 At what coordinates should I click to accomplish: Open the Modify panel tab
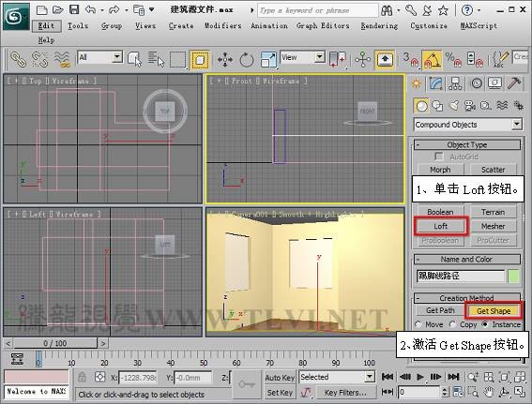click(x=435, y=83)
